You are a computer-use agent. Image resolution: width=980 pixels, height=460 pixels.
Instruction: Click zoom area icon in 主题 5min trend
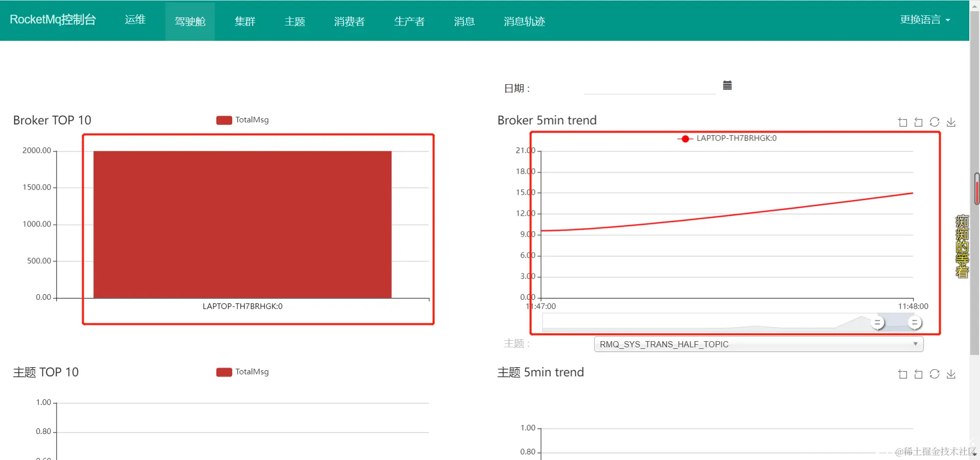coord(902,374)
